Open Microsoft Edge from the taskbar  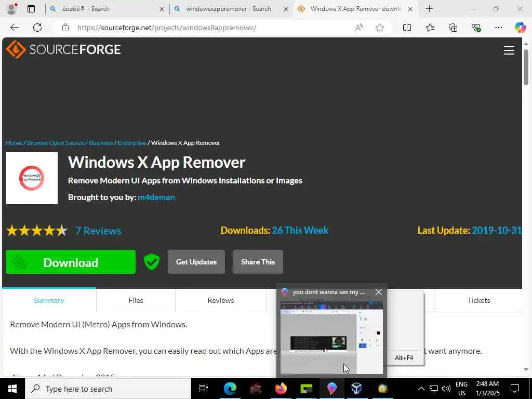[x=230, y=389]
